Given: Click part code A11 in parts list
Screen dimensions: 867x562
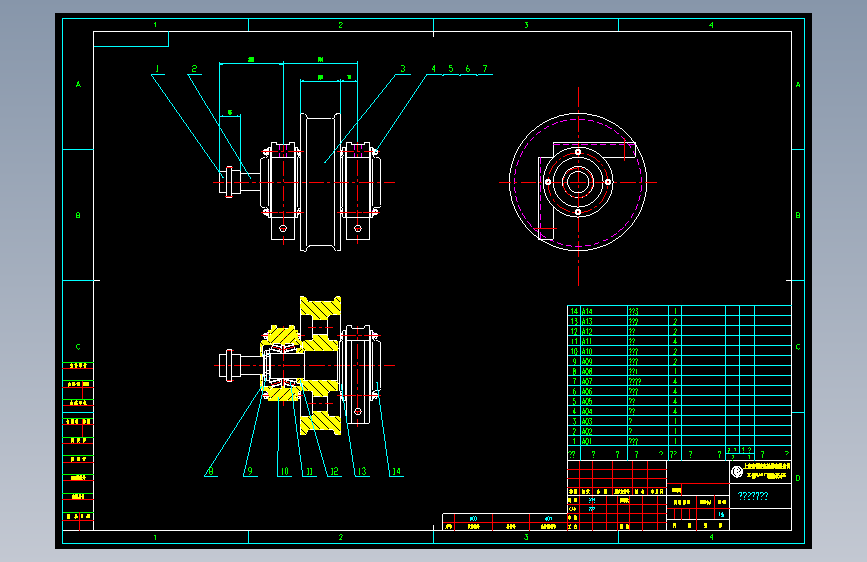Looking at the screenshot, I should pyautogui.click(x=587, y=341).
